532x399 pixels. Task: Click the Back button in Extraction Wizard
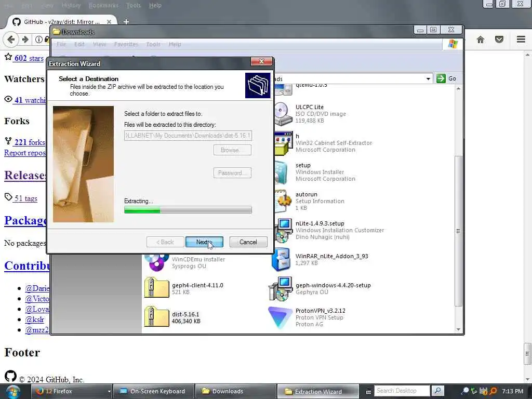pyautogui.click(x=165, y=242)
